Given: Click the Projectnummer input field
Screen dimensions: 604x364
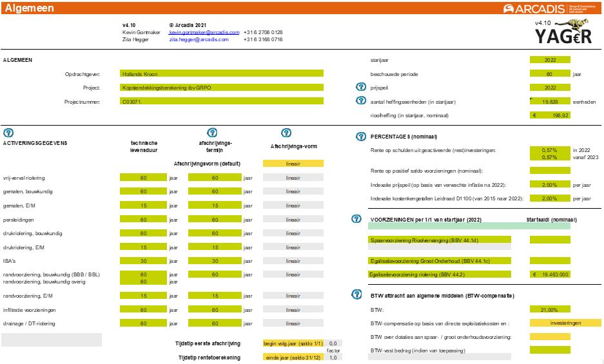Looking at the screenshot, I should (x=222, y=102).
